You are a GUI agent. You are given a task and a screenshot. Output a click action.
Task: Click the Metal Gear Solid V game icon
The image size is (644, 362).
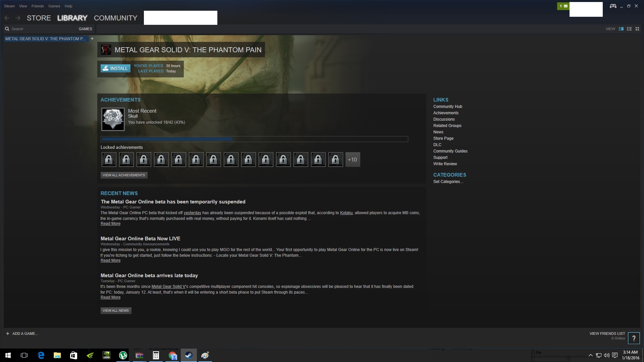[106, 50]
